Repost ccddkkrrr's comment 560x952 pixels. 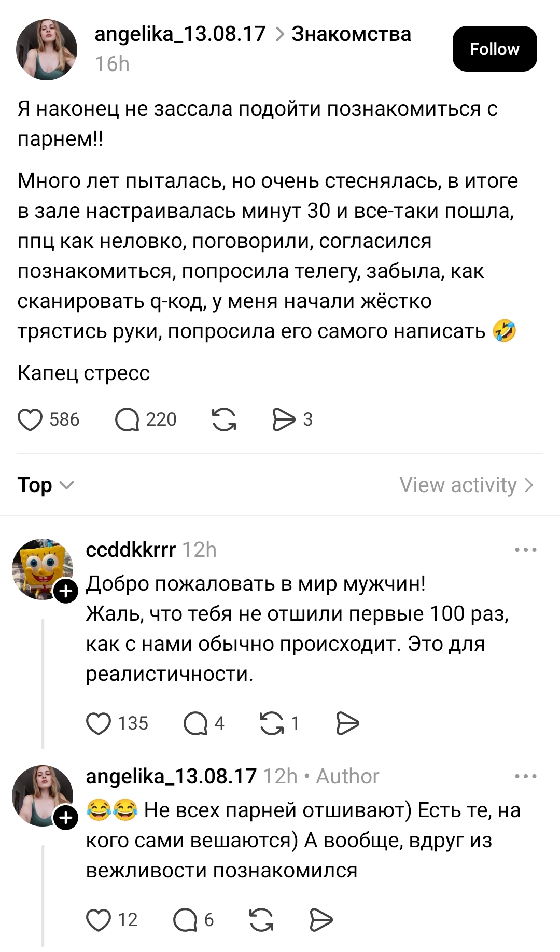pyautogui.click(x=272, y=723)
